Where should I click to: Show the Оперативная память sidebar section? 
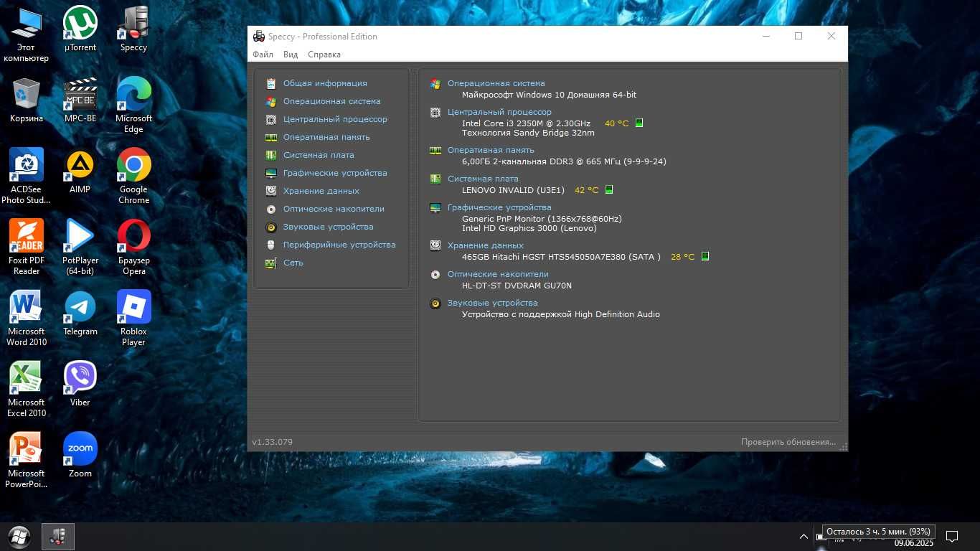(x=326, y=137)
